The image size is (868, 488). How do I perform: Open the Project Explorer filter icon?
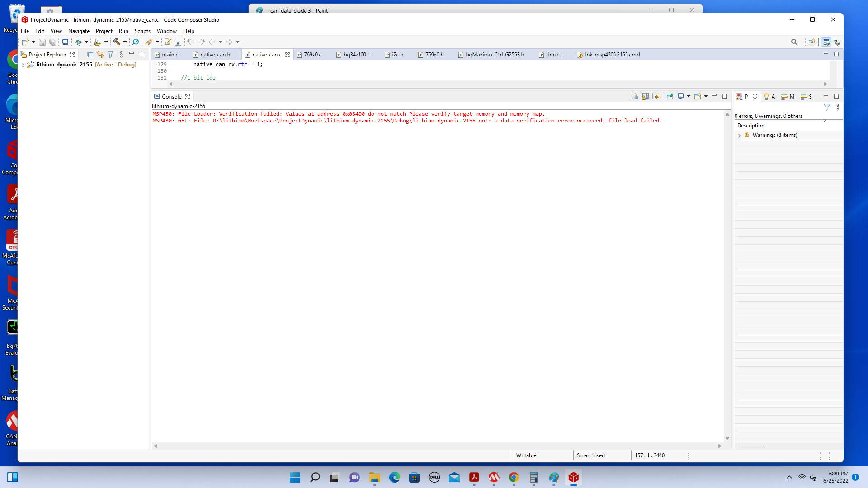coord(110,54)
